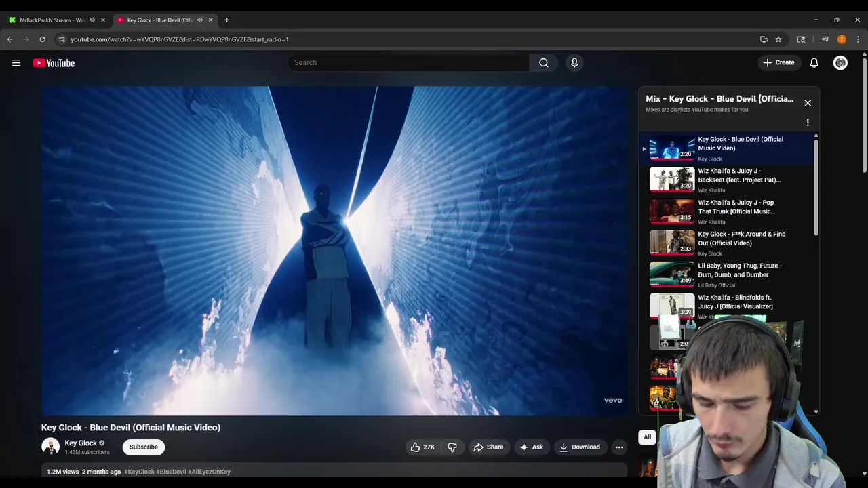Image resolution: width=868 pixels, height=488 pixels.
Task: Install or cast page icon in address bar
Action: click(764, 39)
